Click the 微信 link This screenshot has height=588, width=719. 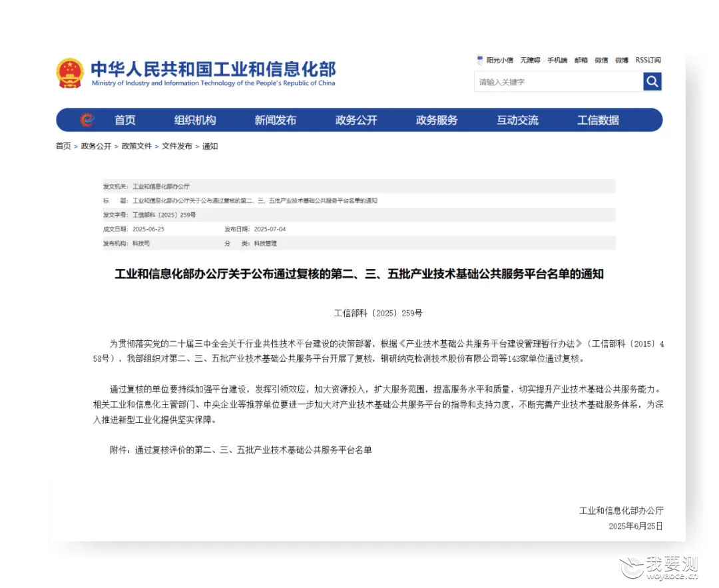tap(601, 60)
